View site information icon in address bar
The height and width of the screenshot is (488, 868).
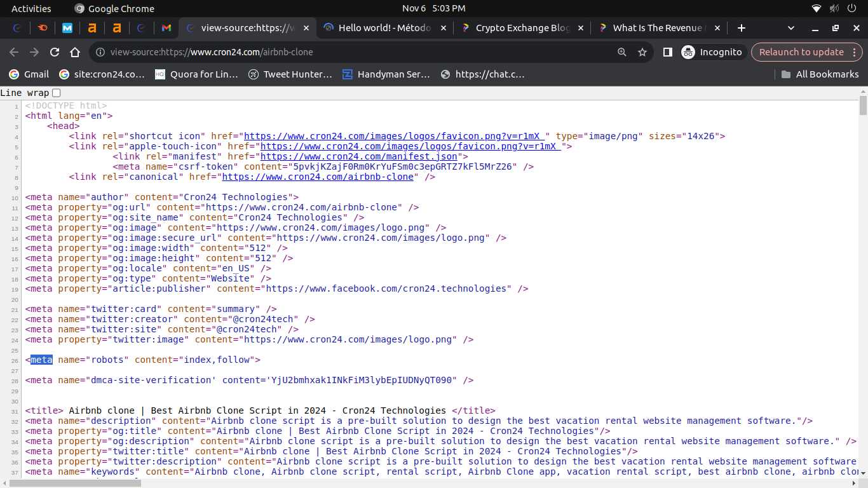[x=100, y=52]
